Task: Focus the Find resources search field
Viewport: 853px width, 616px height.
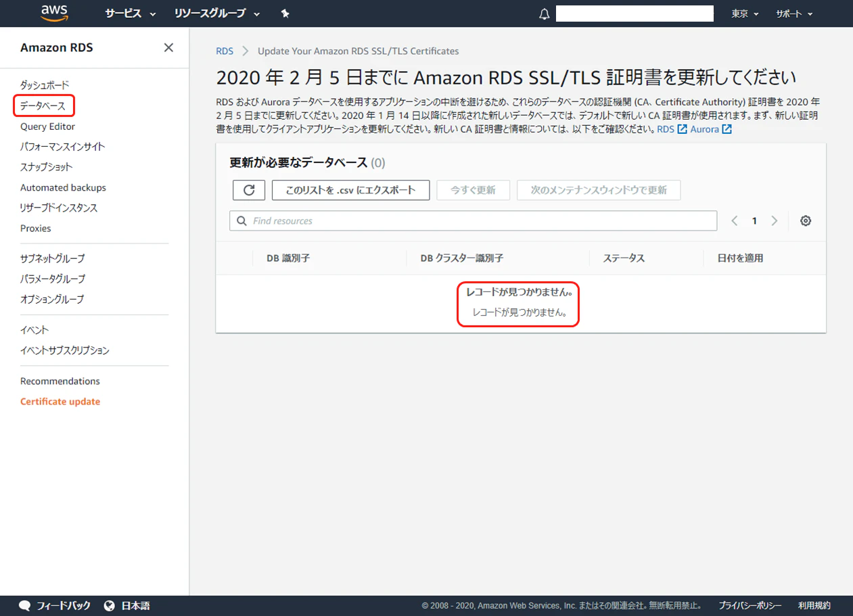Action: tap(473, 221)
